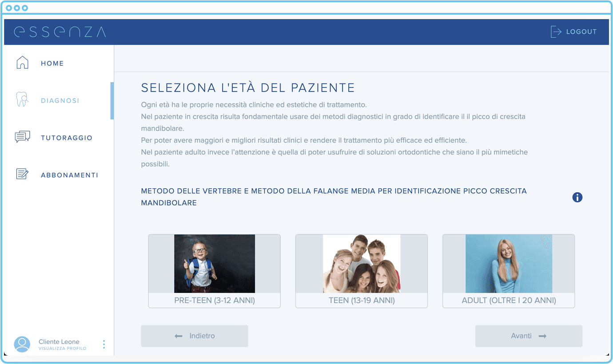Select the teen group photo

click(x=362, y=264)
